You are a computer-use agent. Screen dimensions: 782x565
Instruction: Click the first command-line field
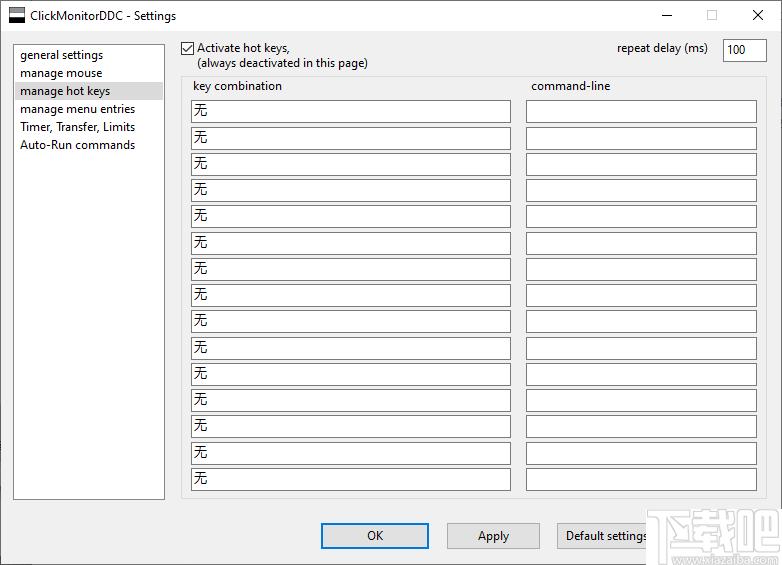[x=641, y=111]
